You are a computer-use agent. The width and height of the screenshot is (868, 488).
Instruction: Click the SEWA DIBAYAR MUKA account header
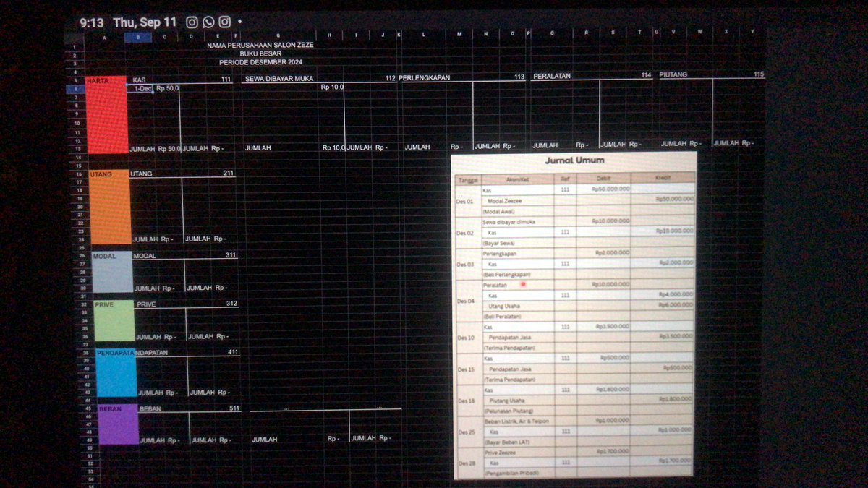279,78
